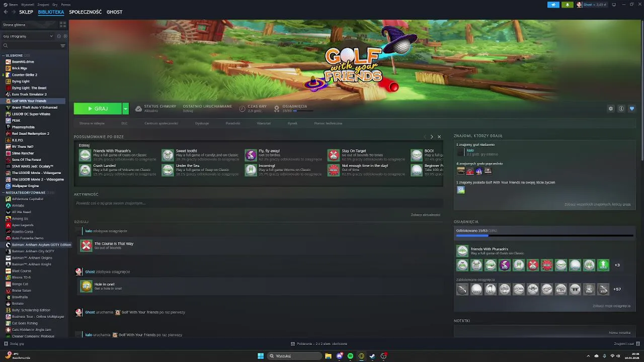Click the Friends With Pharaoh's summary icon
Screen dimensions: 644x362
(85, 155)
